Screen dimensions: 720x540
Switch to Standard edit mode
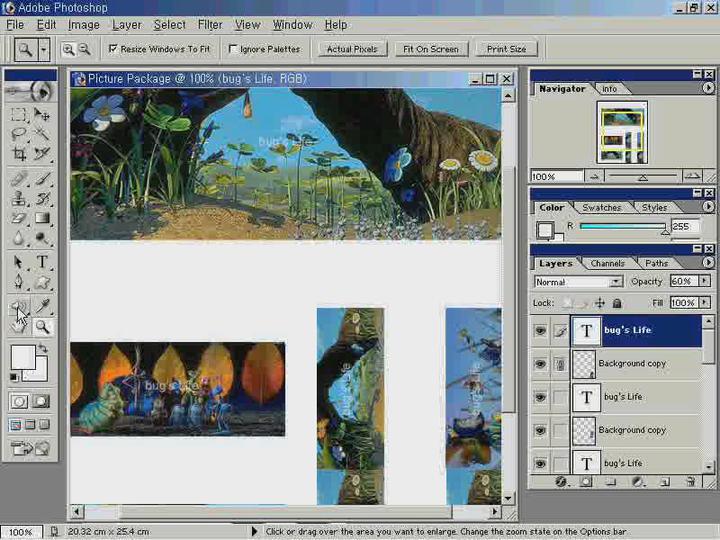[x=19, y=401]
